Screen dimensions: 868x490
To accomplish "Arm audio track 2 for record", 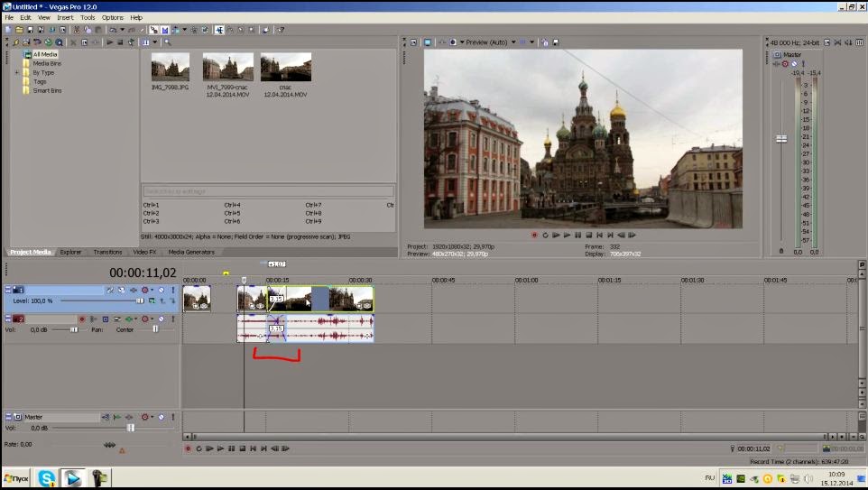I will point(82,319).
